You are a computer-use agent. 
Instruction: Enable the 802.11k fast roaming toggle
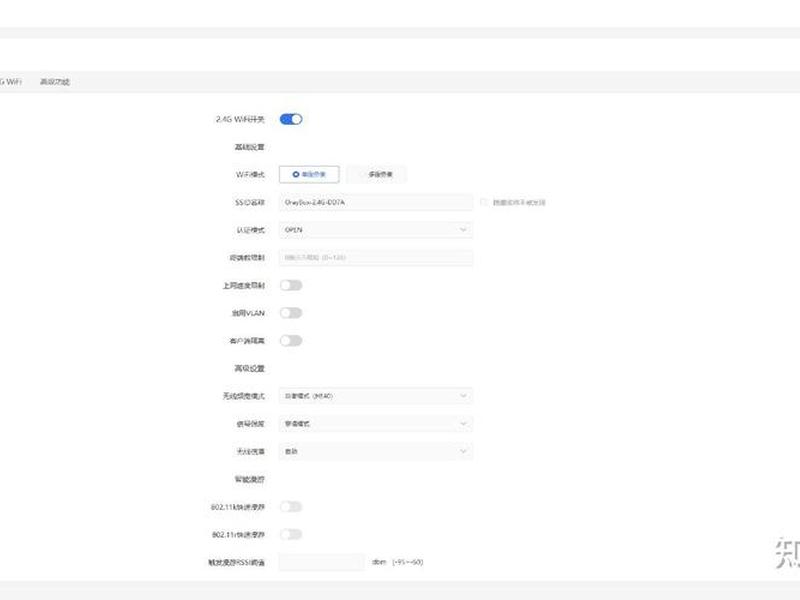click(291, 507)
